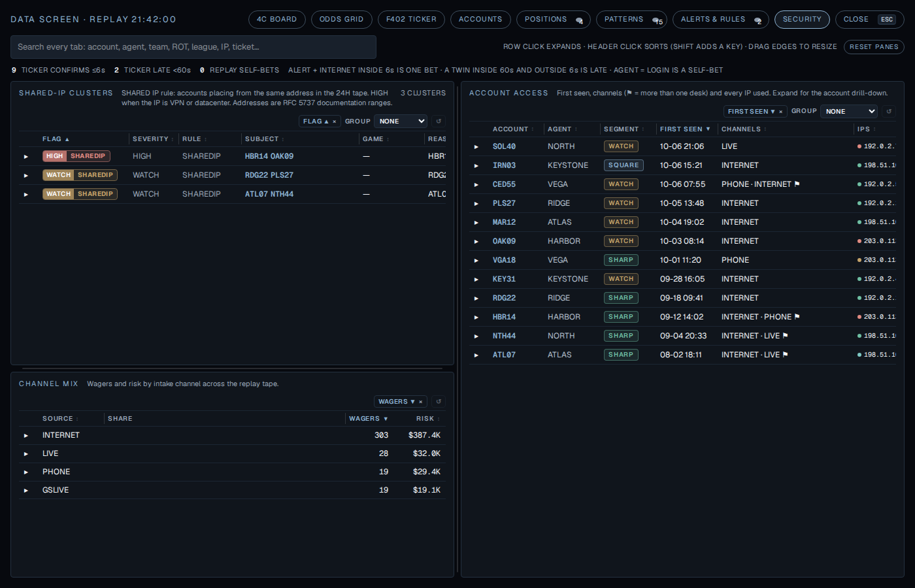This screenshot has width=915, height=588.
Task: Click the SQUARE segment badge for IRN03
Action: tap(624, 165)
